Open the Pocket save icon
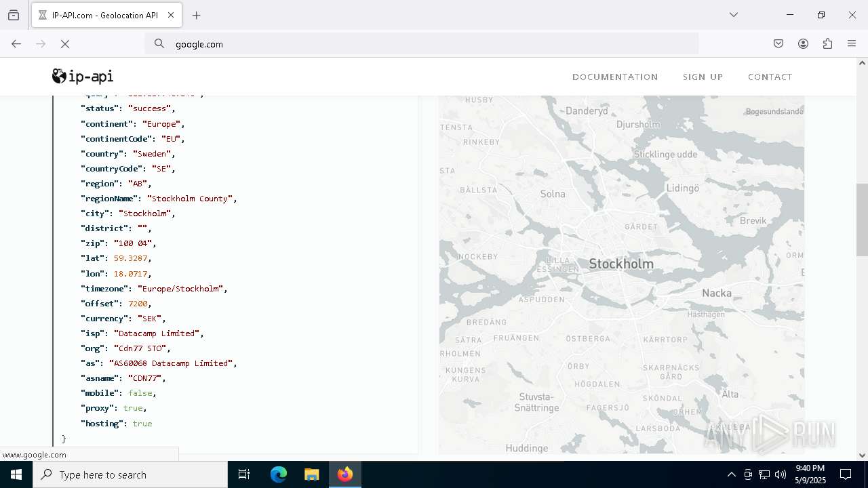 point(778,44)
